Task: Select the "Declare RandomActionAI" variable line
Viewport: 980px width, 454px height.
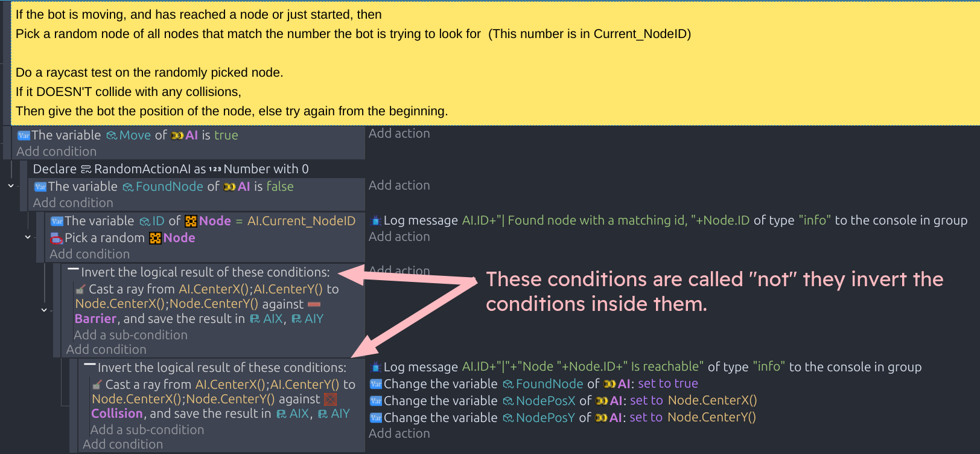Action: [171, 169]
